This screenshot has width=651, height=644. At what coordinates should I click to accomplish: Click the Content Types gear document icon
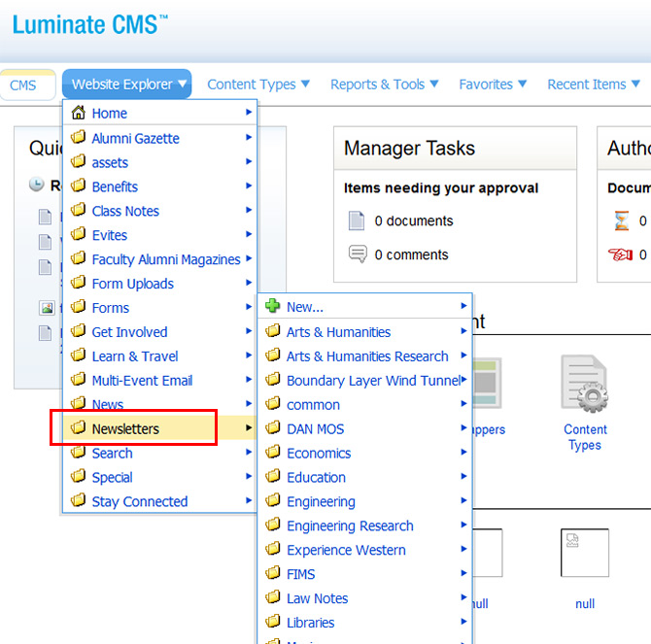(x=584, y=384)
